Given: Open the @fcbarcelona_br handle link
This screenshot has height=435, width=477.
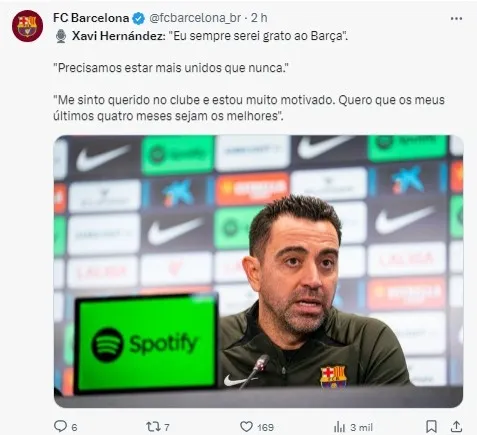Looking at the screenshot, I should click(195, 18).
